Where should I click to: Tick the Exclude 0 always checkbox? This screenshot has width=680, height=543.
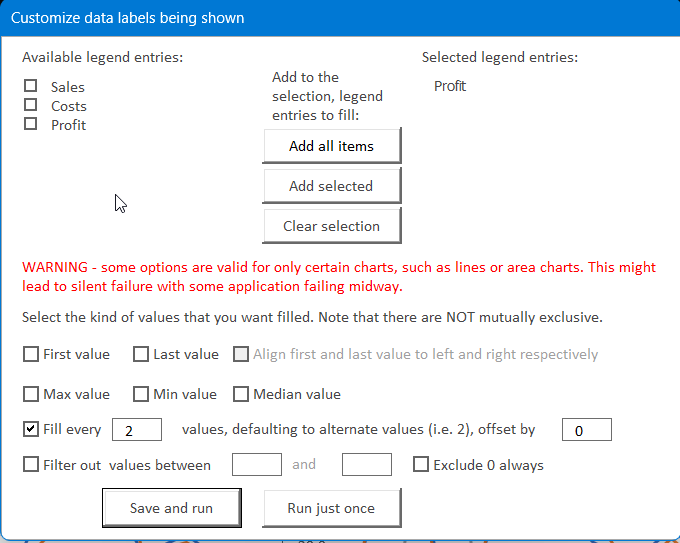[x=421, y=464]
